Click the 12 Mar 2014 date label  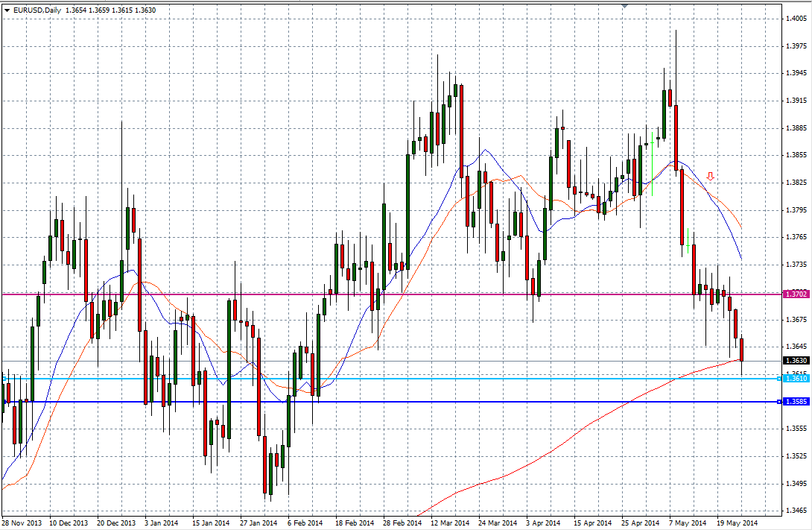(x=450, y=523)
